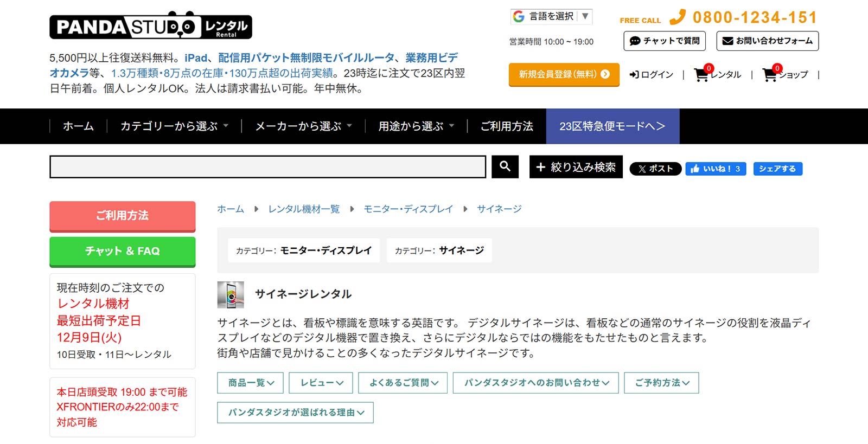The height and width of the screenshot is (444, 868).
Task: Expand the よくあるご質問 section
Action: (x=403, y=383)
